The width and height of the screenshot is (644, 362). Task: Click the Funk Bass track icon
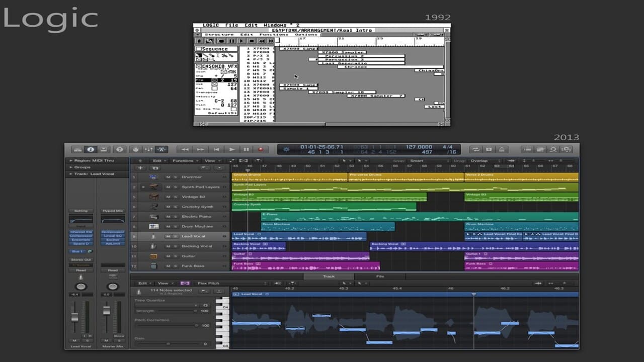coord(153,266)
